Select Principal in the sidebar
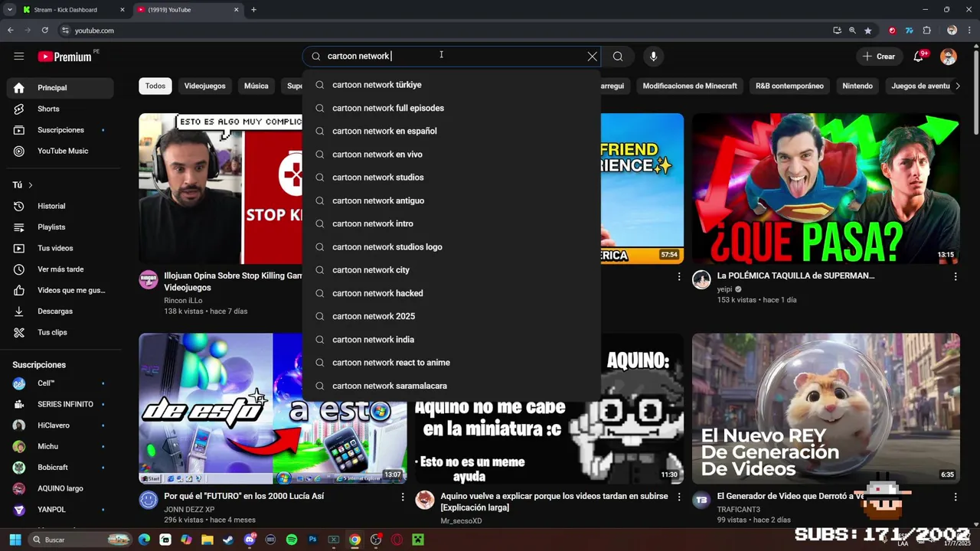The width and height of the screenshot is (980, 551). point(60,88)
